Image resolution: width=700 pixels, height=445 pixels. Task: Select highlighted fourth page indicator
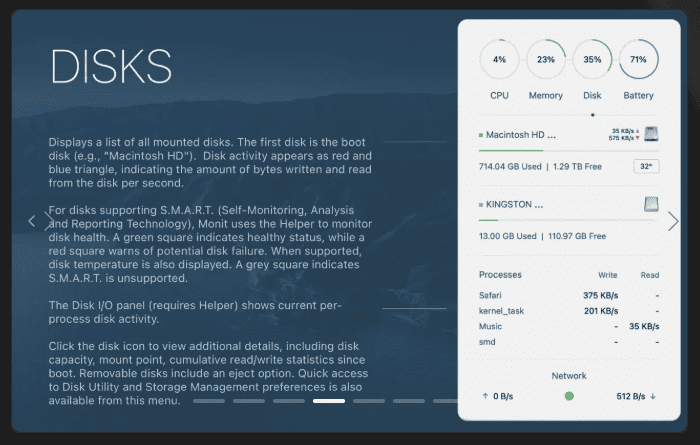pyautogui.click(x=329, y=401)
